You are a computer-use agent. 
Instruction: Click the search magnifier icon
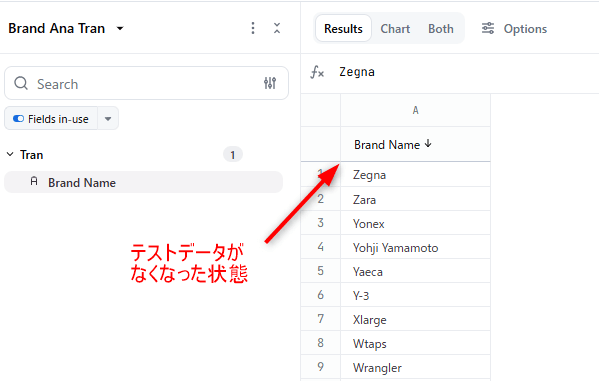[x=21, y=83]
